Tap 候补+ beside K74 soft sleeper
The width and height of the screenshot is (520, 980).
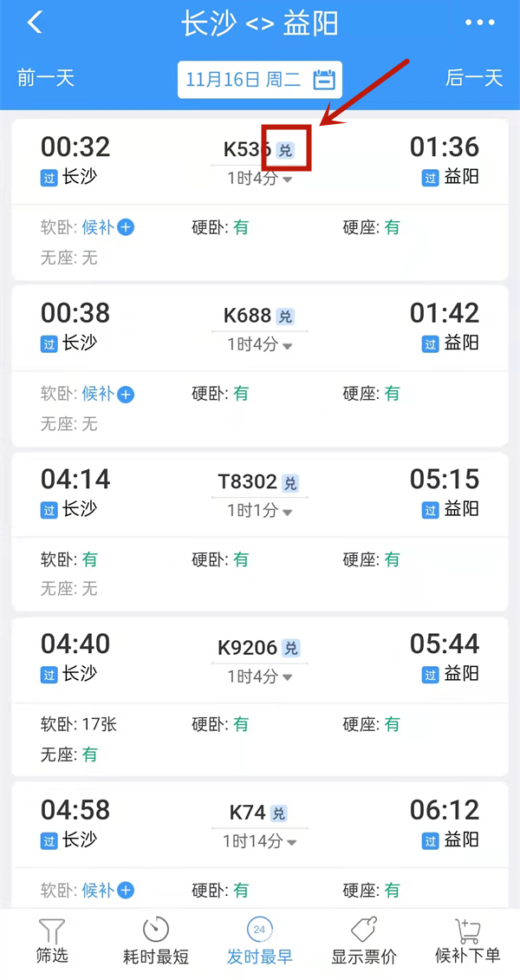point(127,891)
